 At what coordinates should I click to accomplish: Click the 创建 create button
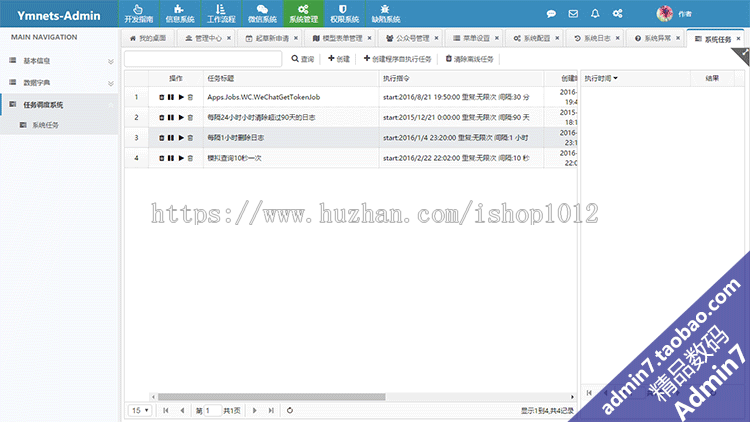[x=339, y=59]
